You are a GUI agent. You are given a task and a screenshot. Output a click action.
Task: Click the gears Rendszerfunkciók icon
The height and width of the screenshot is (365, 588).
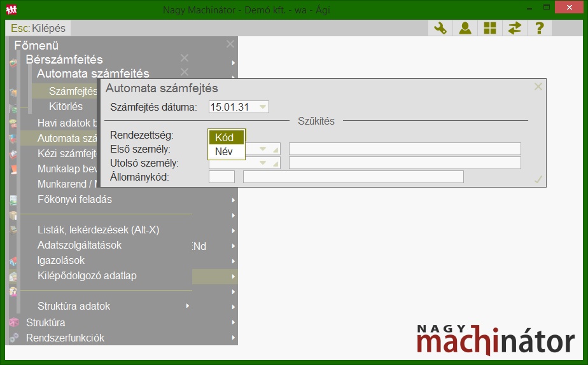tap(14, 338)
